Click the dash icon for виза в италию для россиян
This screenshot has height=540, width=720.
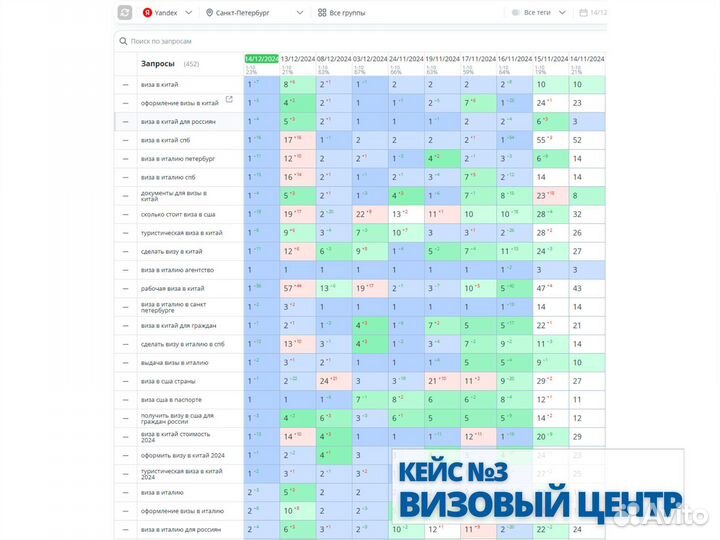[x=125, y=530]
